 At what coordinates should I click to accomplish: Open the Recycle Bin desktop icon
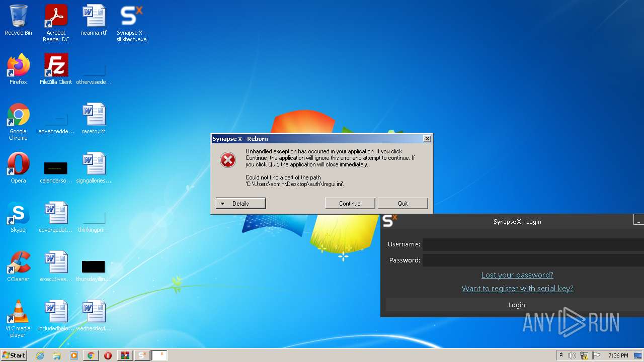(18, 21)
